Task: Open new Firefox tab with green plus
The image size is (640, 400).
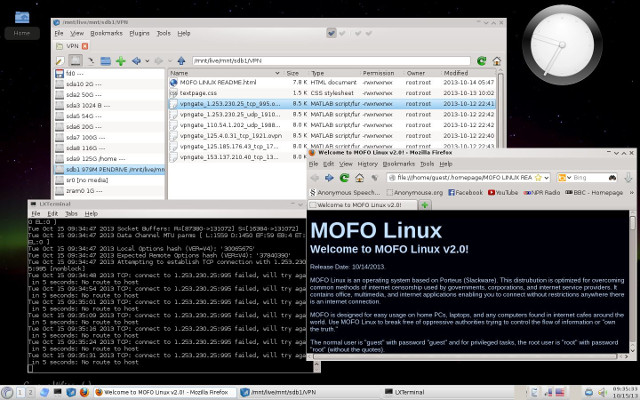Action: coord(424,205)
